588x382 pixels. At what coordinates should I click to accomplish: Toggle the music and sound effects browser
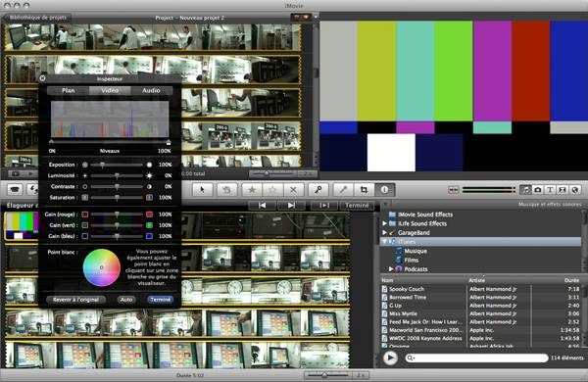[525, 190]
